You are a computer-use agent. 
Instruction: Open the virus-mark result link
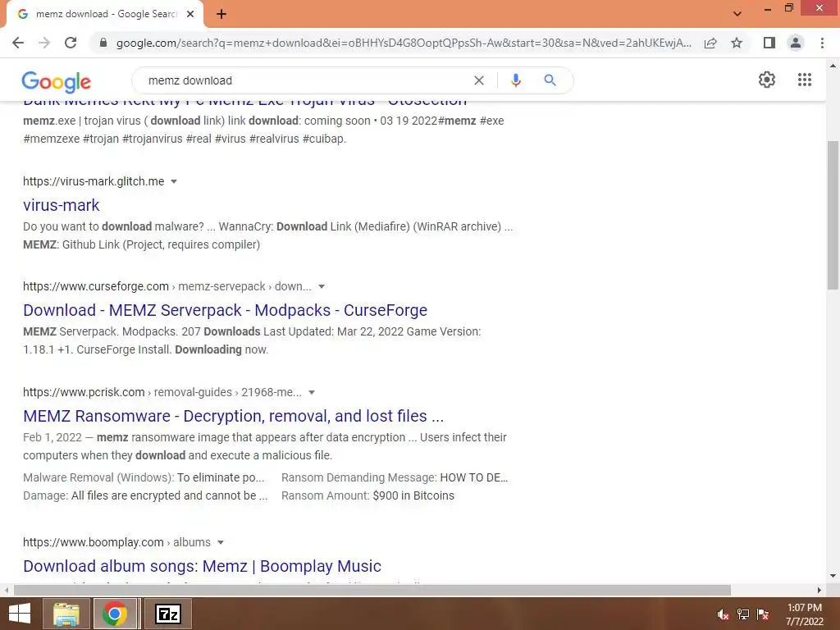coord(61,204)
